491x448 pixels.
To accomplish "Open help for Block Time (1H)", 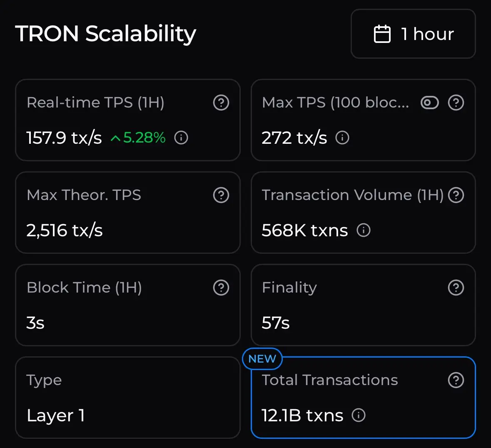I will tap(221, 288).
